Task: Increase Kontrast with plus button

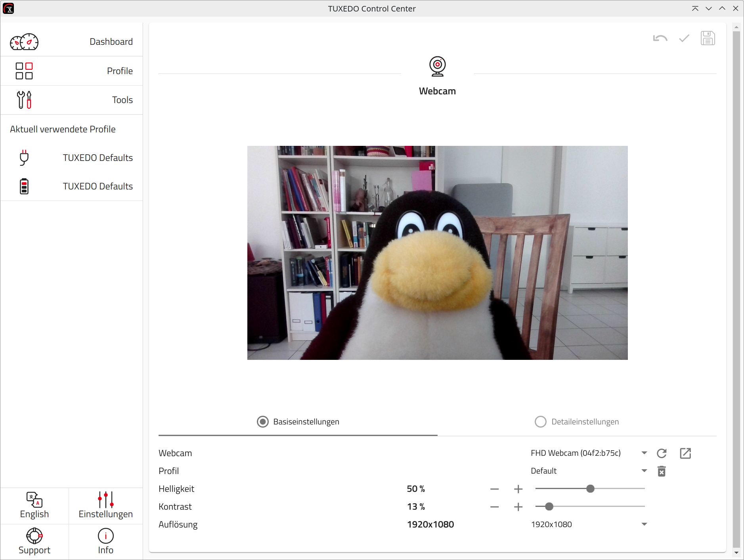Action: point(518,507)
